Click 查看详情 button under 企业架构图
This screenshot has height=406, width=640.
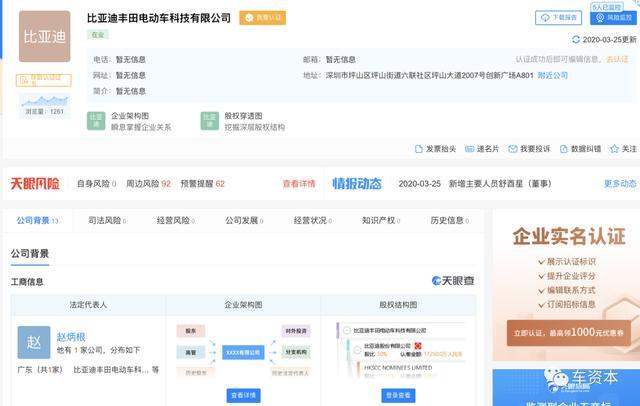[x=243, y=395]
